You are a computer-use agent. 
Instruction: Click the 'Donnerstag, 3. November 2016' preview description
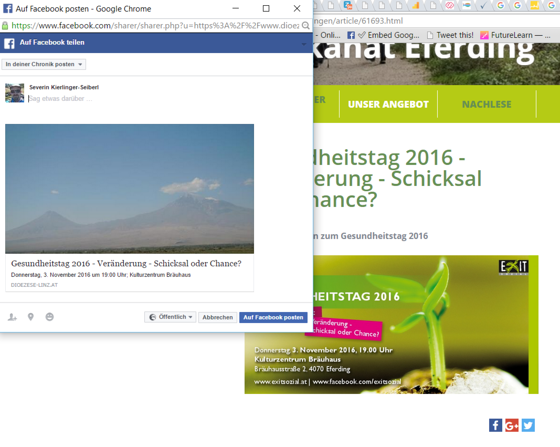[101, 275]
